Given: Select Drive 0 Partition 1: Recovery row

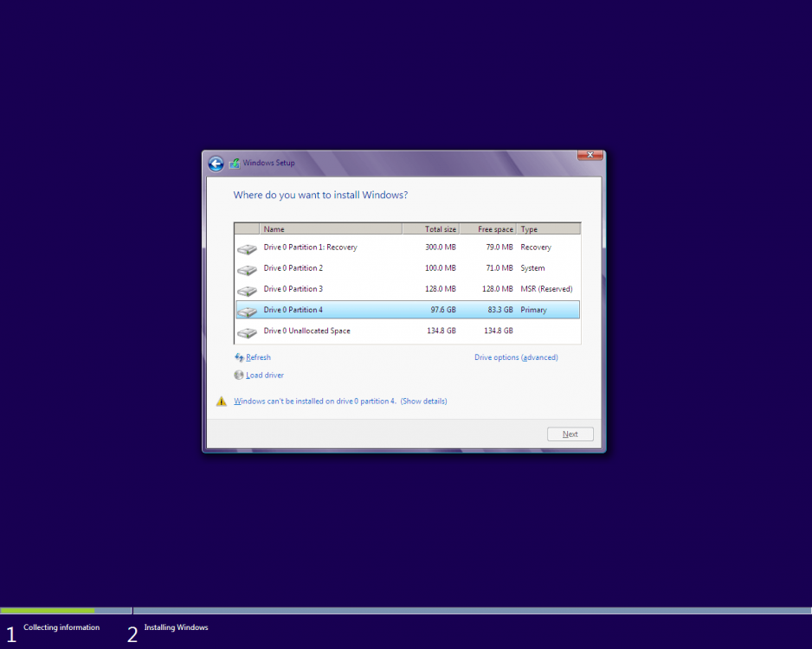Looking at the screenshot, I should click(x=408, y=247).
